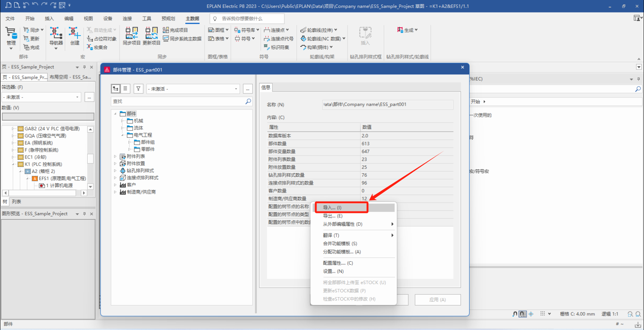Open 宏集合 macro collection
Viewport: 644px width, 330px height.
97,47
